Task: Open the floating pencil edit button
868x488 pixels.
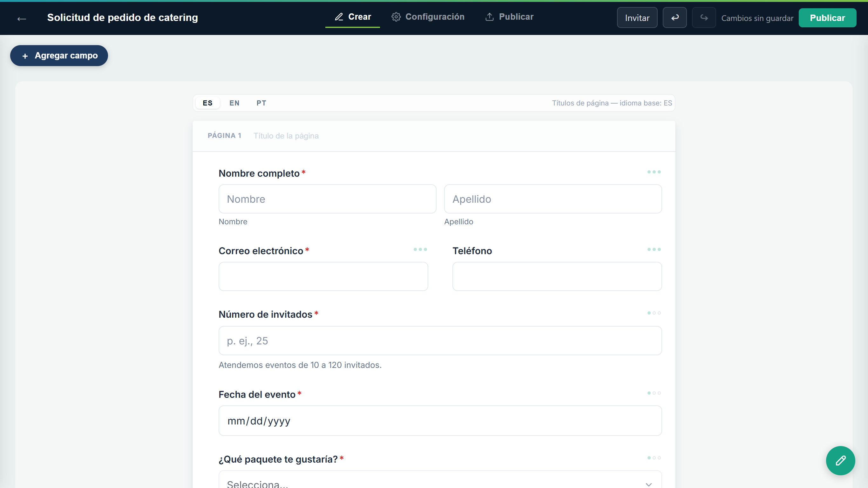Action: 840,460
